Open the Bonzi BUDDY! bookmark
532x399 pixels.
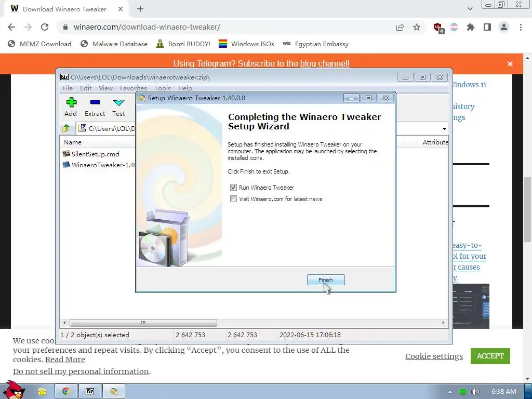point(183,44)
